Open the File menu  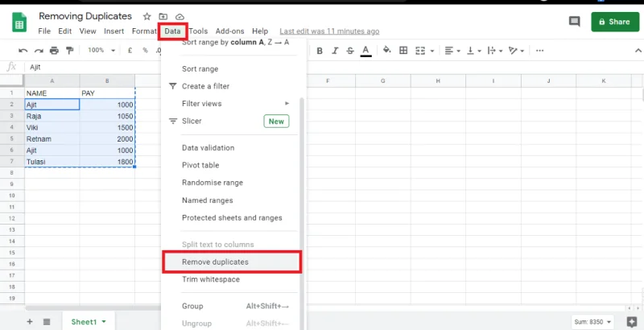click(44, 31)
